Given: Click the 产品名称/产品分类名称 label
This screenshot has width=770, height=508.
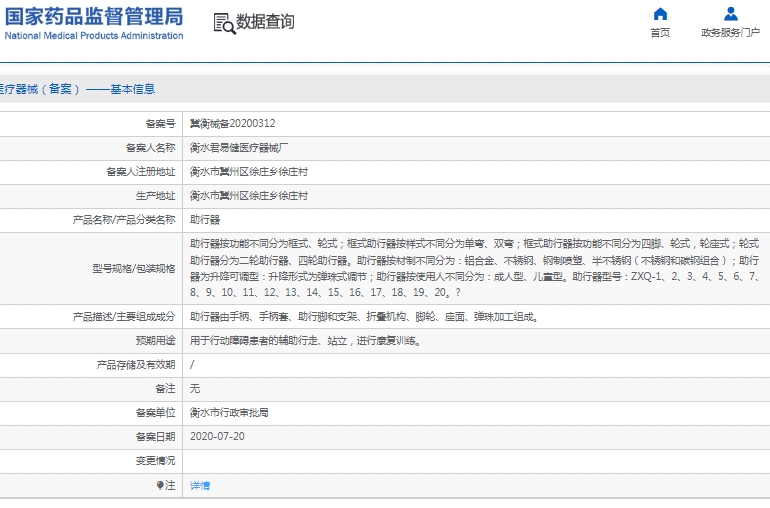Looking at the screenshot, I should point(124,220).
